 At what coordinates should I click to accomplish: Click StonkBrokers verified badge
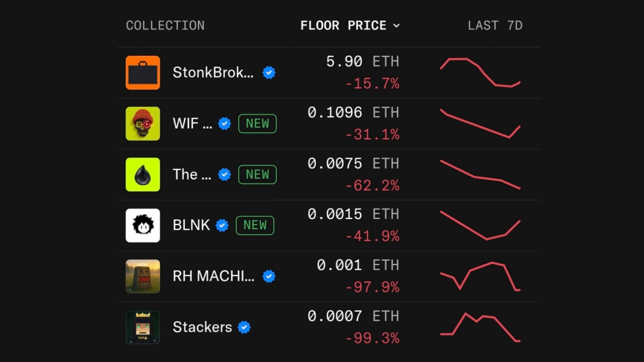coord(269,73)
